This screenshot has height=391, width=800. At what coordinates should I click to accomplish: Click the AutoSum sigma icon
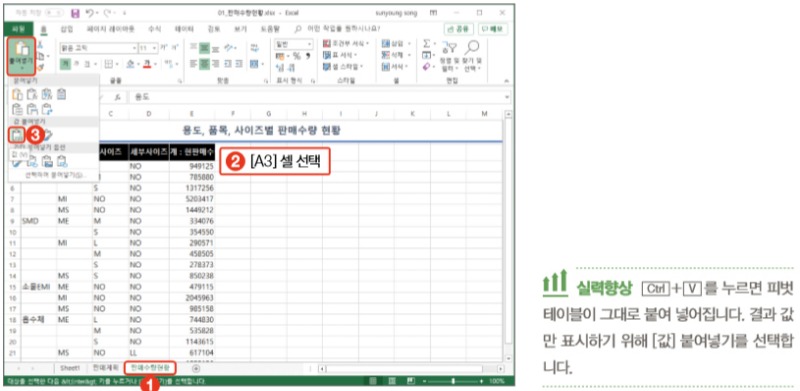(x=427, y=44)
